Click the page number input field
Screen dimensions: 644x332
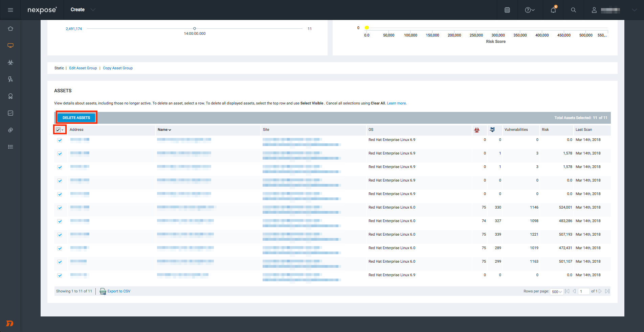tap(584, 291)
